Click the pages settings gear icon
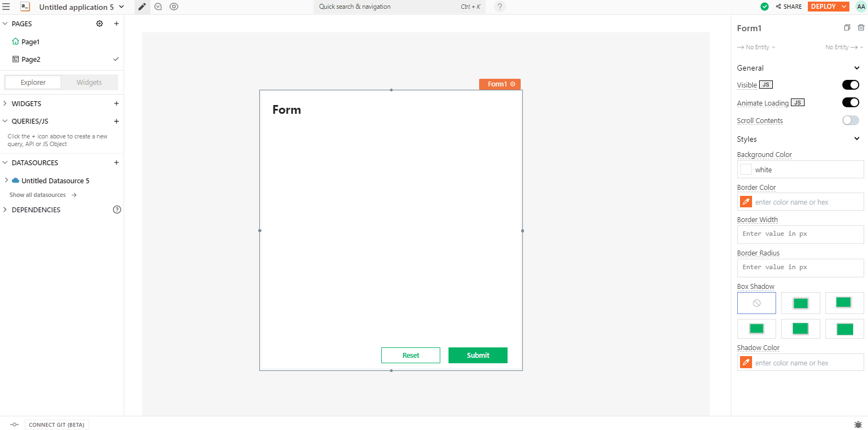Image resolution: width=868 pixels, height=430 pixels. pos(100,24)
